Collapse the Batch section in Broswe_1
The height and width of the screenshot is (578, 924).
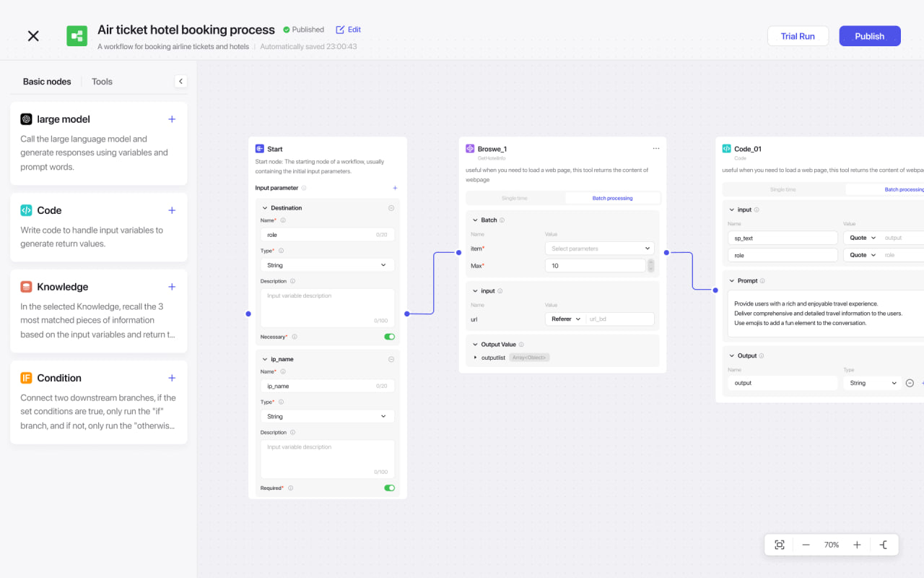point(475,220)
